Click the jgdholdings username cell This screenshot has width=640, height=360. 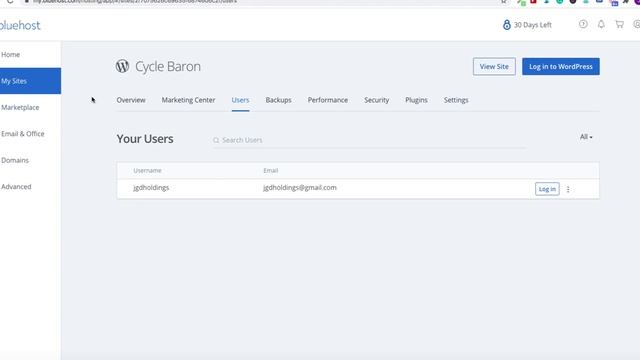(x=151, y=188)
